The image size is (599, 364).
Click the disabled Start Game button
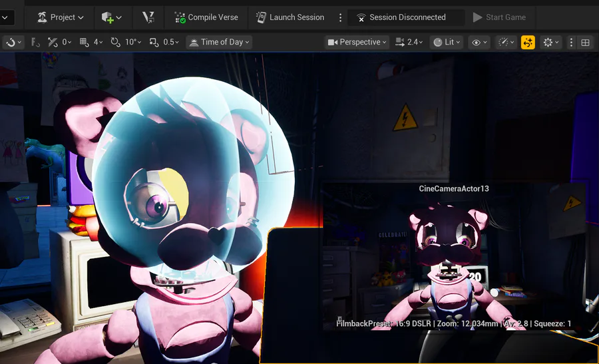coord(499,17)
